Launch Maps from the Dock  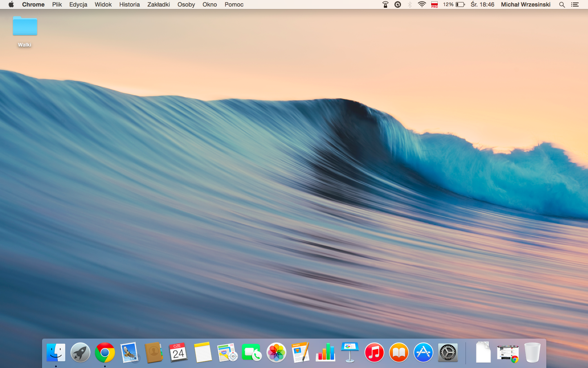point(227,352)
